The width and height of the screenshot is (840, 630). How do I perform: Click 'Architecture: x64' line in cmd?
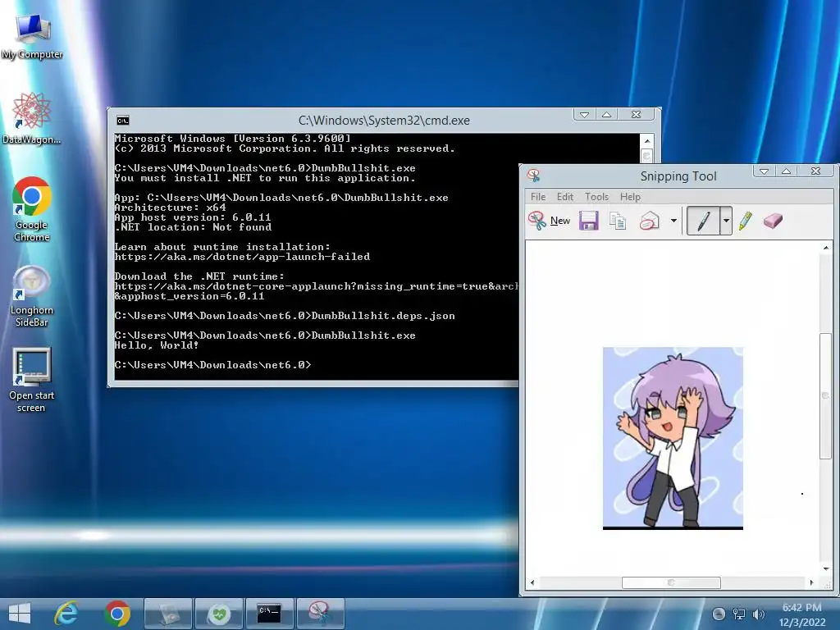[x=170, y=208]
